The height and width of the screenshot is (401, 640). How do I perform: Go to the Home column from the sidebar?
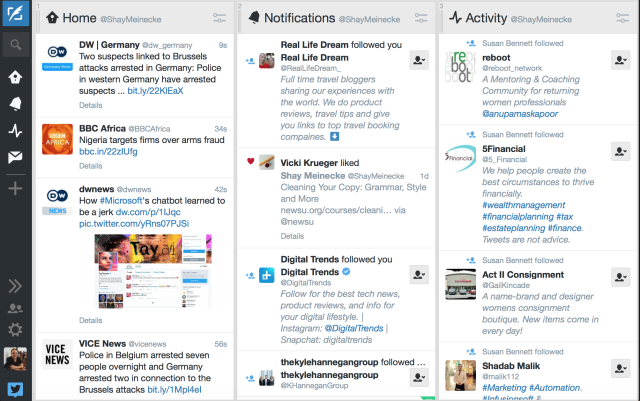click(15, 77)
